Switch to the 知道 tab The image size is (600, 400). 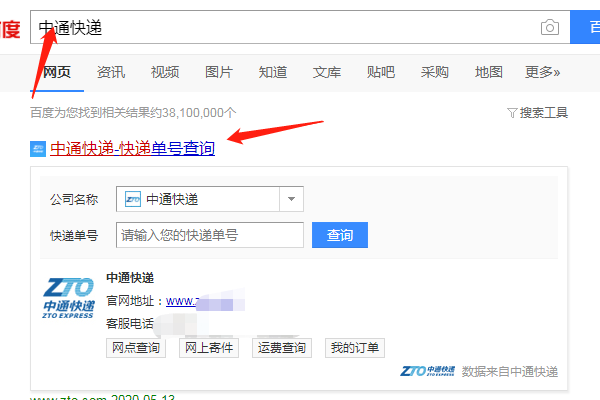273,72
